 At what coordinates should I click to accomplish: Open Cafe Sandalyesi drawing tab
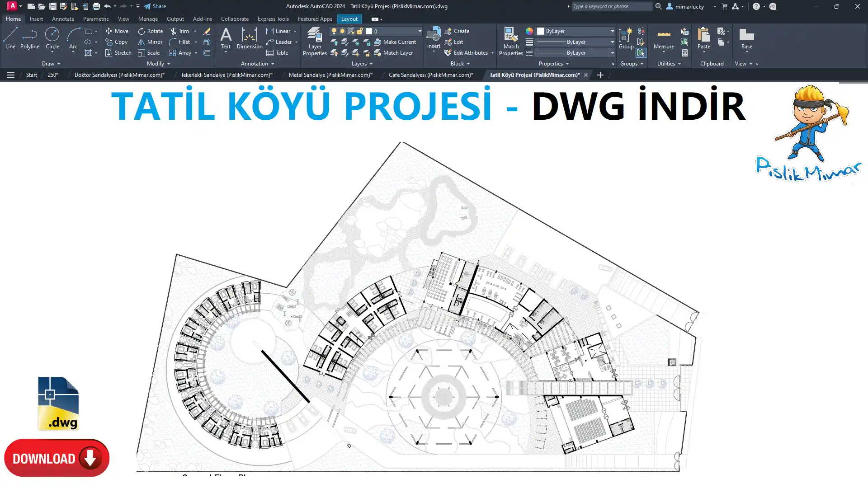(x=431, y=75)
